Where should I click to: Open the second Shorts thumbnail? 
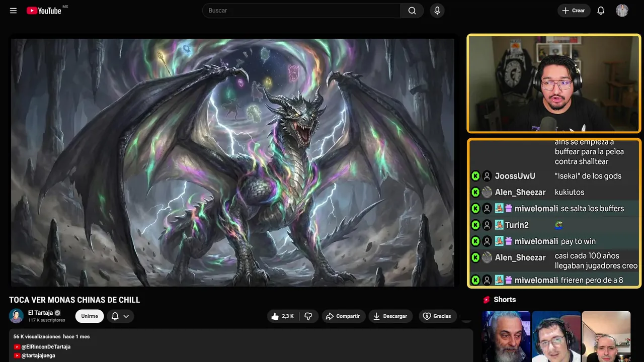click(556, 336)
